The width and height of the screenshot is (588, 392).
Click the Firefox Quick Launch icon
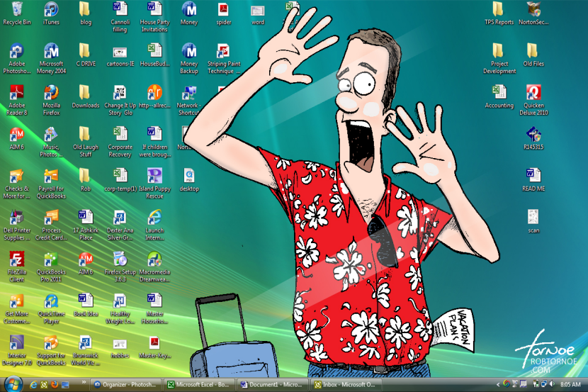tap(55, 385)
